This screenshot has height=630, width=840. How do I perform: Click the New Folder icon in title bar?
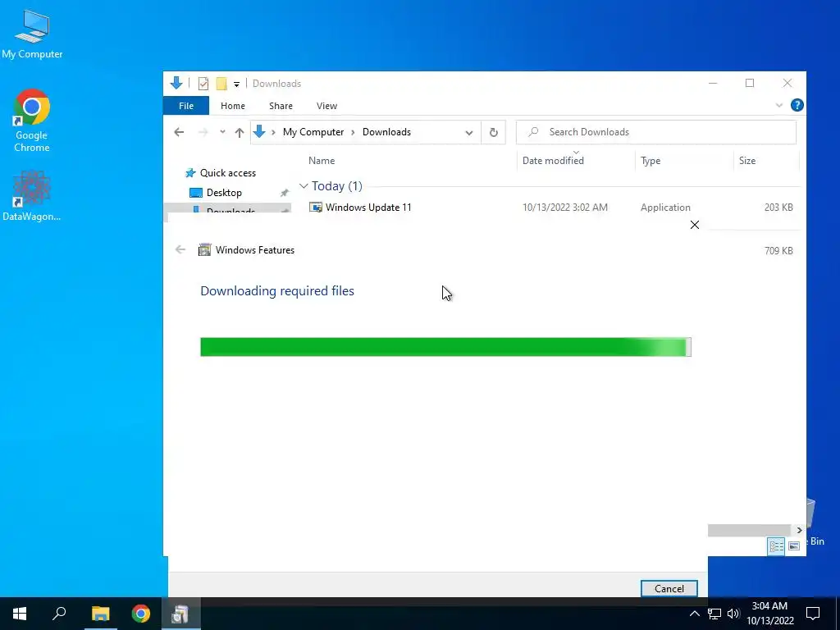221,84
